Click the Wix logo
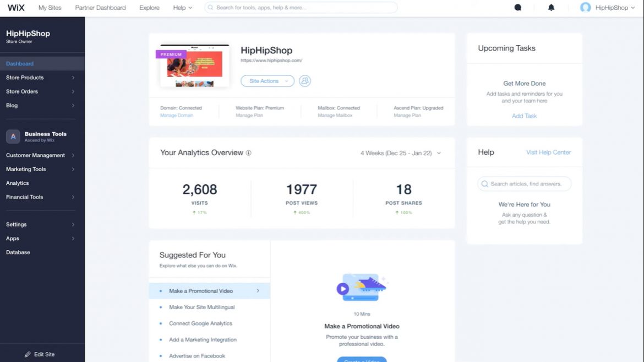This screenshot has height=362, width=644. [15, 7]
